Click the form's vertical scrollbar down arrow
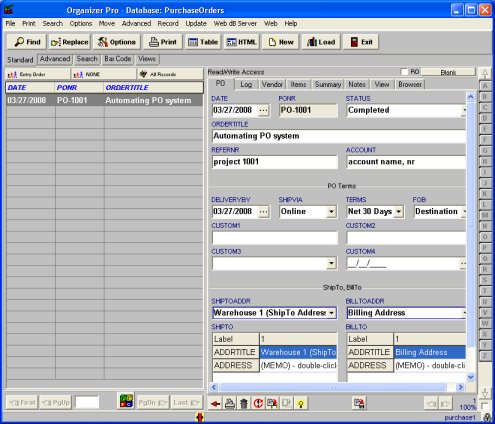 click(470, 377)
